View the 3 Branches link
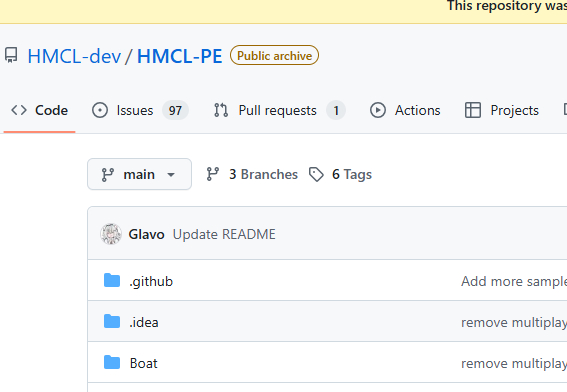This screenshot has height=392, width=567. (252, 174)
